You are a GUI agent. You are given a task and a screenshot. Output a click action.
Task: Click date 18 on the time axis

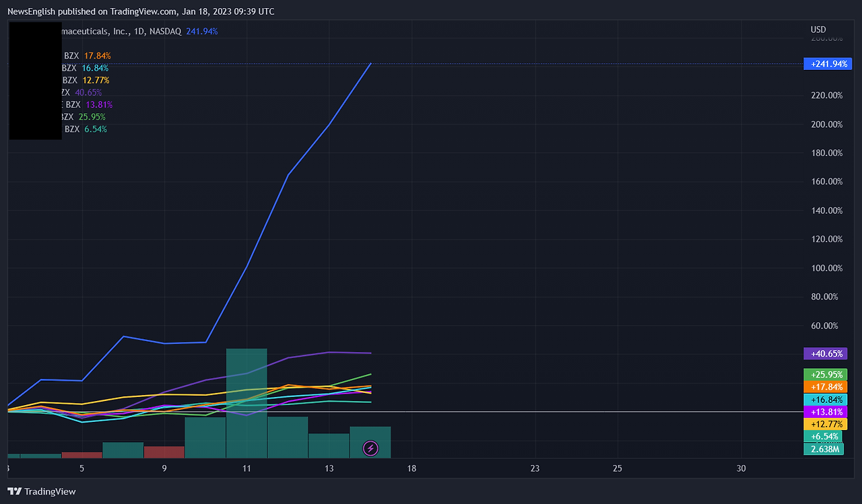coord(411,468)
